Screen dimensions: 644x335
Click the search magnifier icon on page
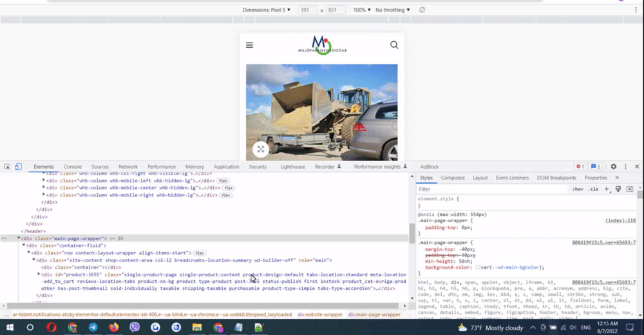click(x=394, y=45)
